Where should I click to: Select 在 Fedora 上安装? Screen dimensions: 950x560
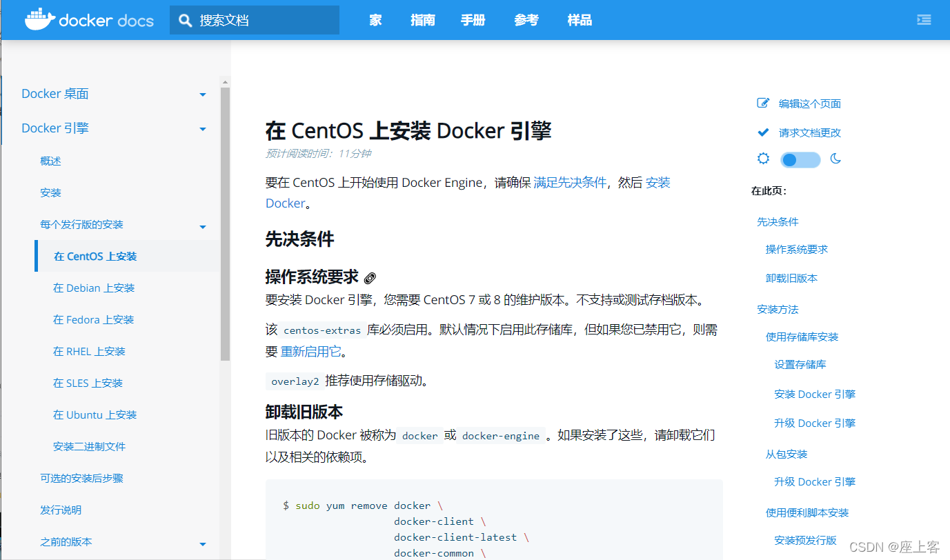coord(93,319)
